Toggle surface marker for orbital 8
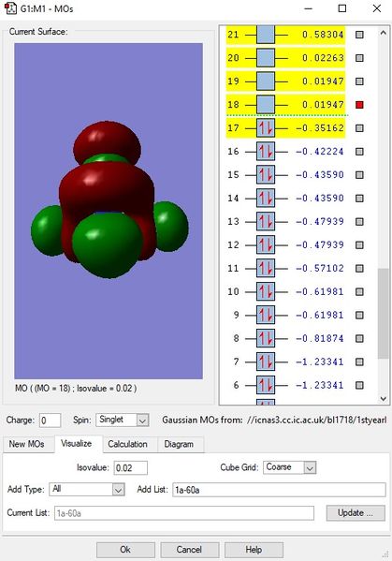392x561 pixels. click(x=359, y=338)
